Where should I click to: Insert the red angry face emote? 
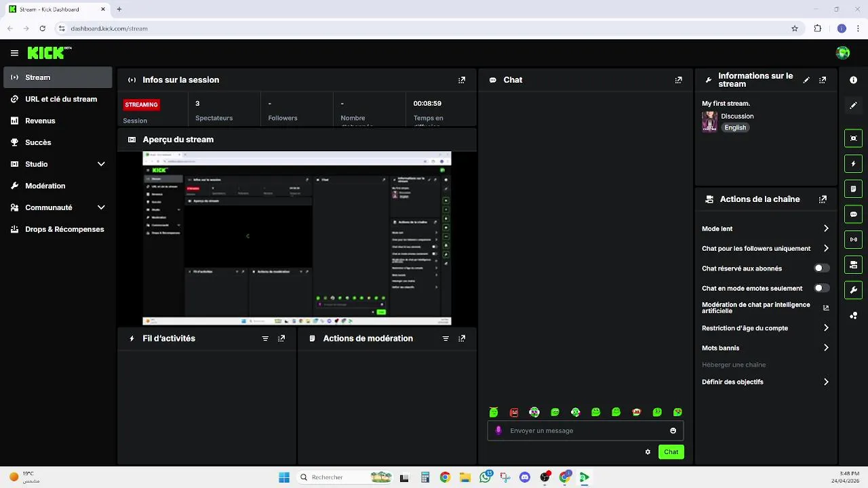pos(514,412)
